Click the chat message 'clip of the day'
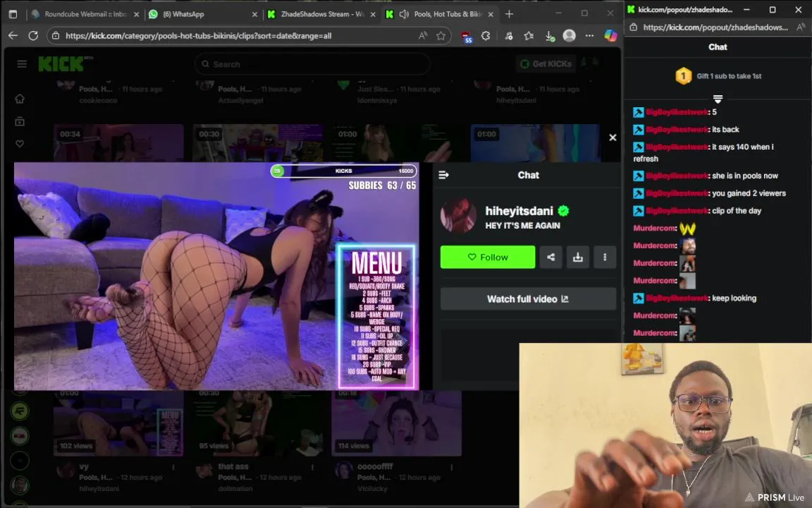Image resolution: width=812 pixels, height=508 pixels. coord(737,210)
